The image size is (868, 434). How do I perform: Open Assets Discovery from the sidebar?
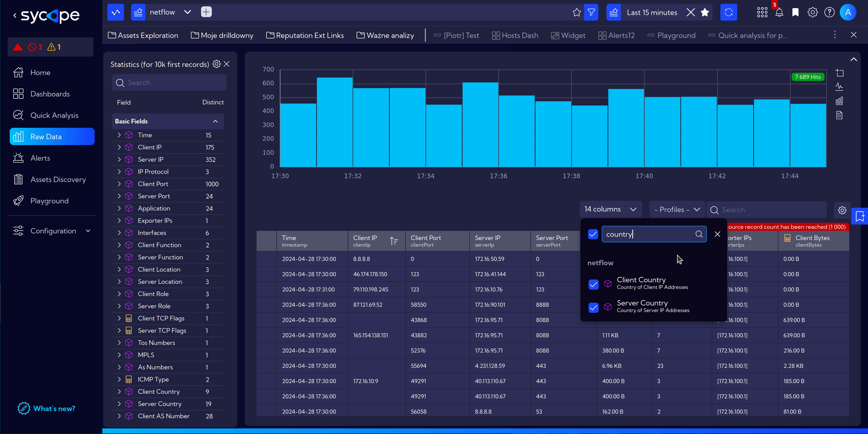(52, 180)
